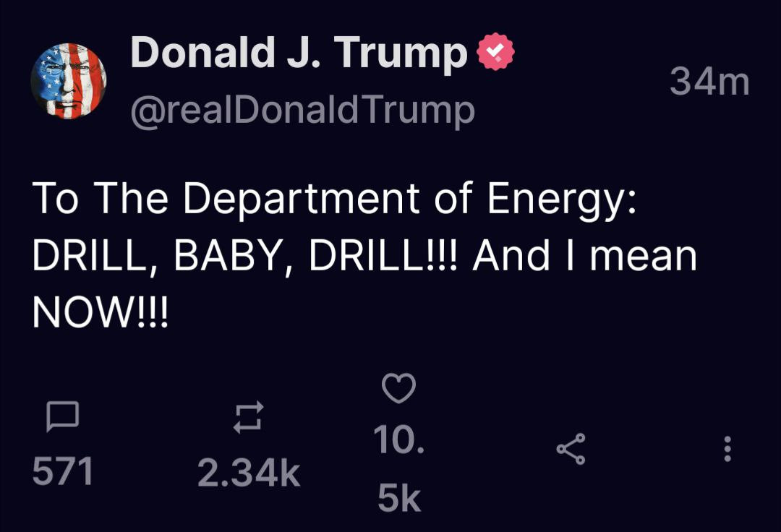Open replies with the speech bubble icon

62,417
